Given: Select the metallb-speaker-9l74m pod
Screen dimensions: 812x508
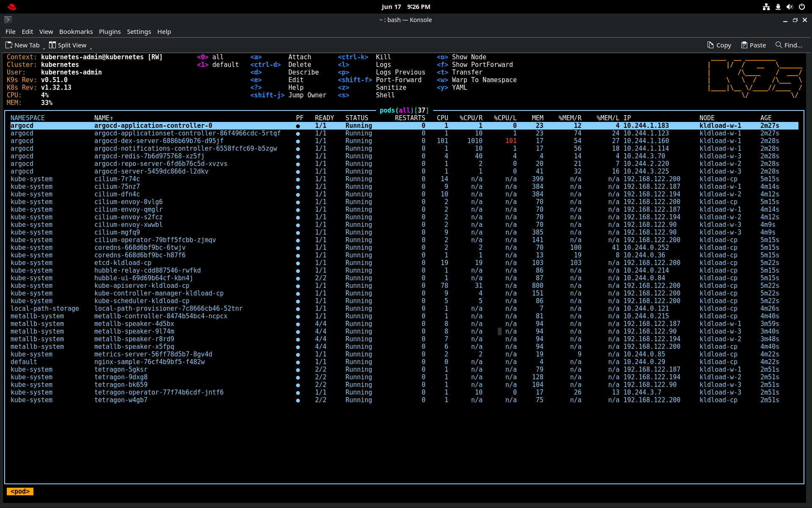Looking at the screenshot, I should pos(134,331).
